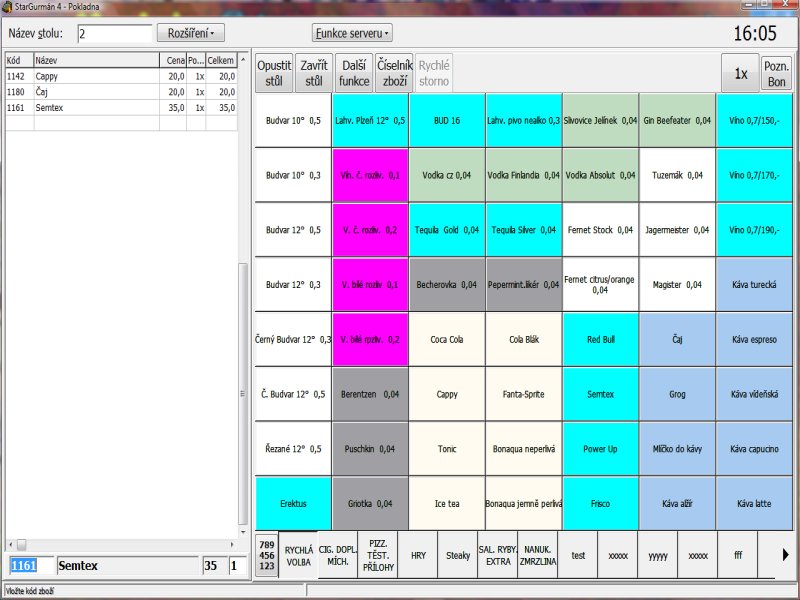The image size is (800, 600).
Task: Click the Zavřít stůl button
Action: [314, 73]
